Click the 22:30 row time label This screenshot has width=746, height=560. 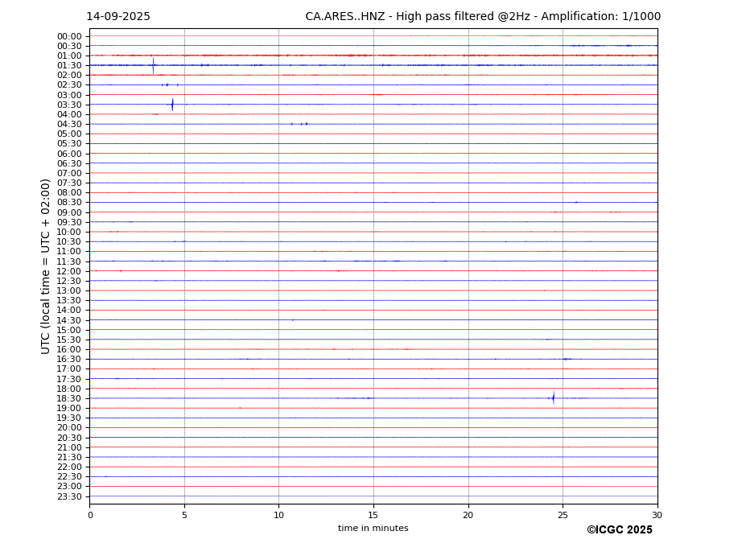69,477
